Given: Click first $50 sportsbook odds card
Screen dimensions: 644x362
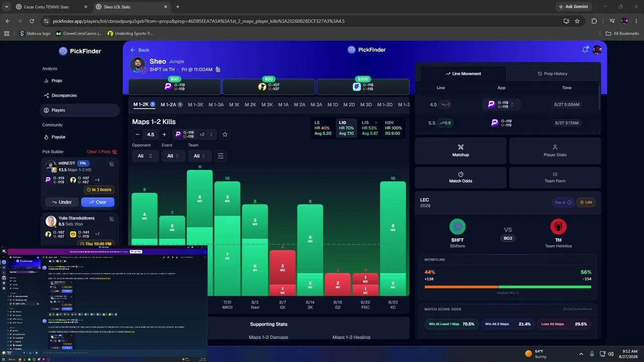Looking at the screenshot, I should tap(175, 86).
